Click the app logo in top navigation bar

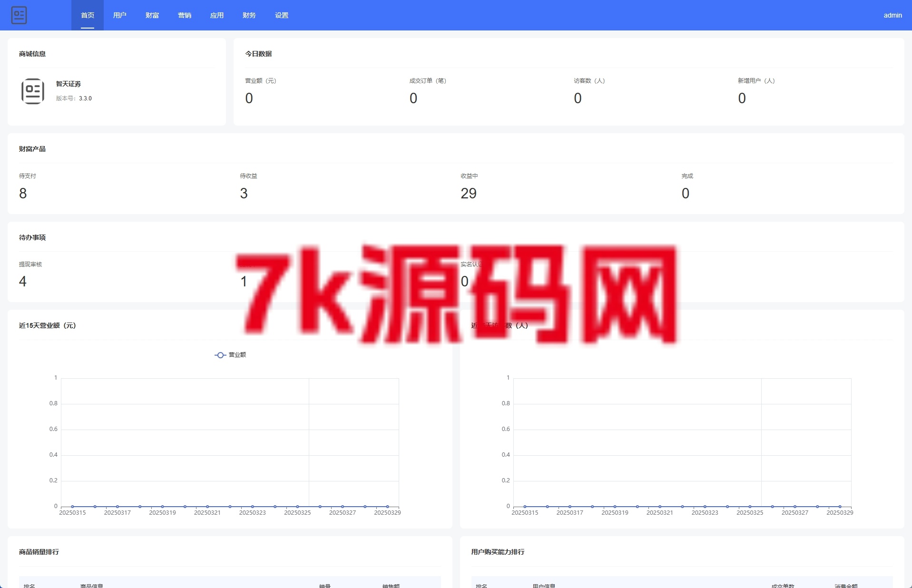coord(19,15)
